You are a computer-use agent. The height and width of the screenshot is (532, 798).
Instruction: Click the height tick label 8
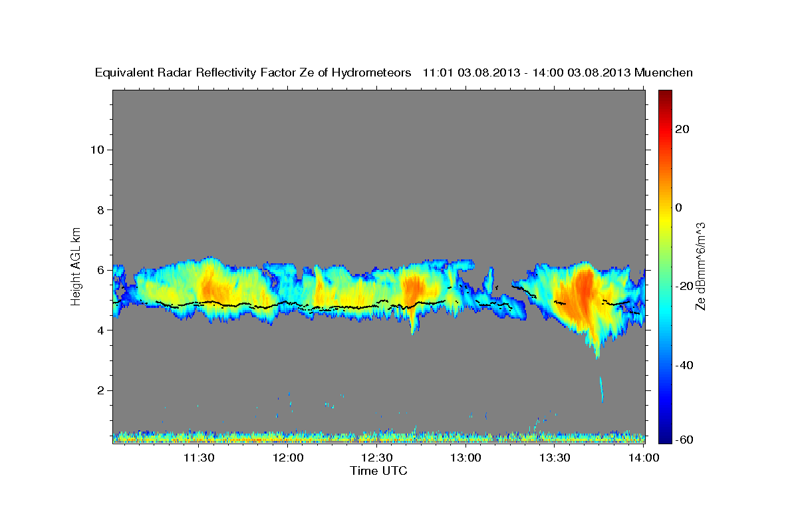[100, 210]
